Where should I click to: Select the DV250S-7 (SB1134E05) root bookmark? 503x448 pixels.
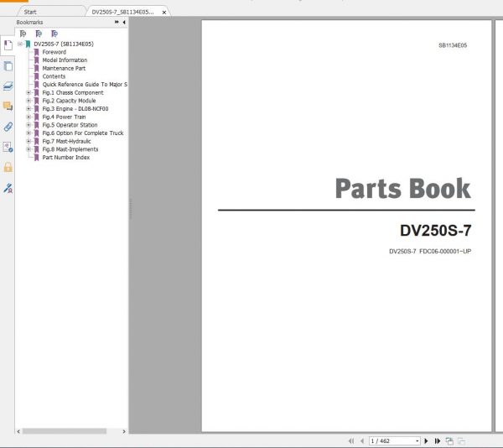[x=64, y=44]
